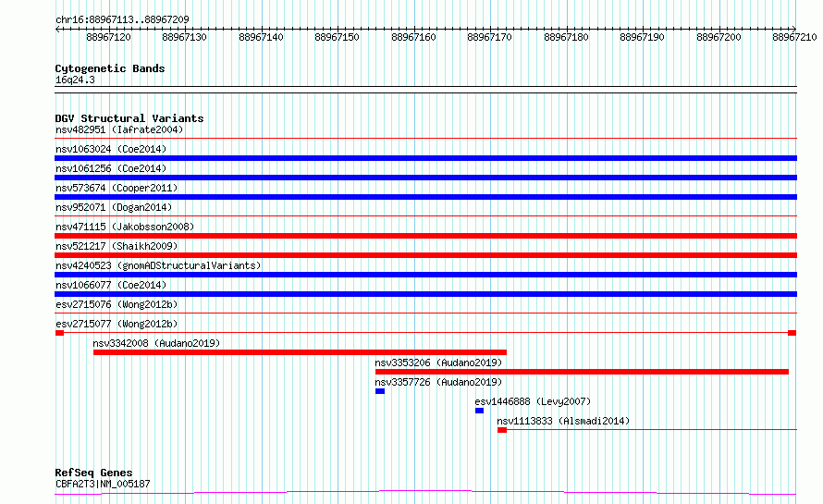This screenshot has width=823, height=504.
Task: Select the nsv1066077 (Coe2014) blue bar
Action: coord(425,294)
